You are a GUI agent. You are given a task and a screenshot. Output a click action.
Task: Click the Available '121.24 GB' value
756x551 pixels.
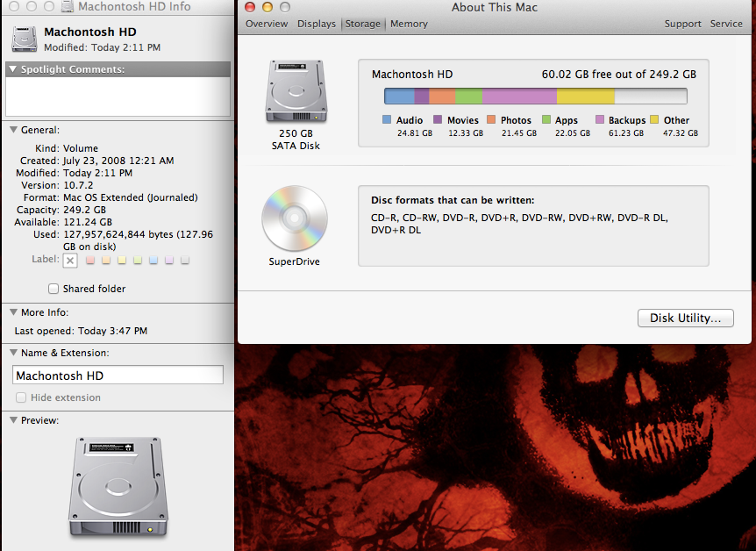click(x=88, y=222)
